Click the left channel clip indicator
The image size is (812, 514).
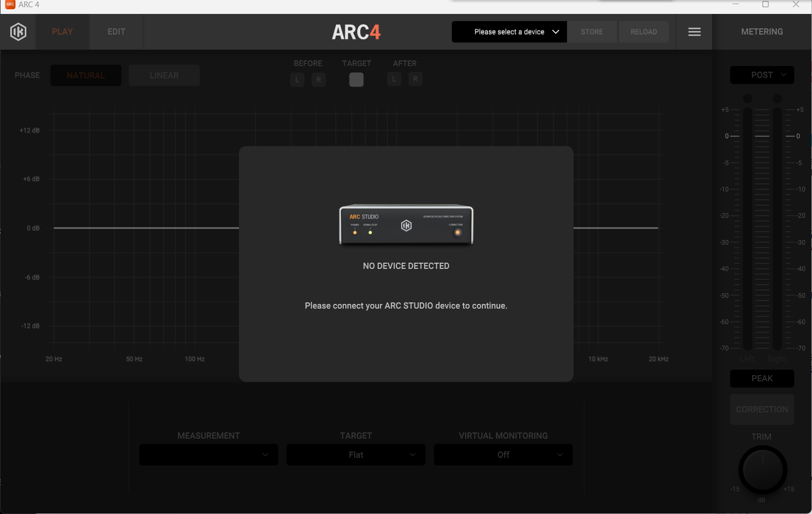tap(747, 99)
